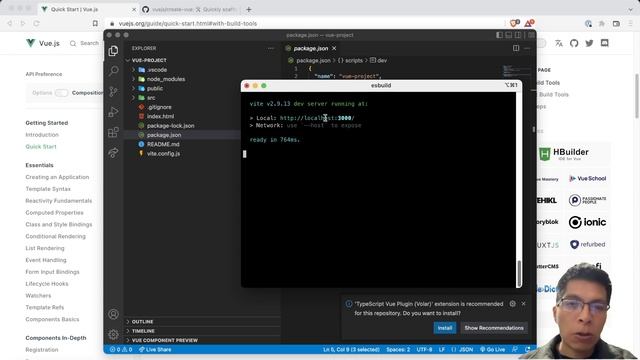Click the Discord icon on Vue.js site header
Screen dimensions: 640x360
tap(604, 43)
